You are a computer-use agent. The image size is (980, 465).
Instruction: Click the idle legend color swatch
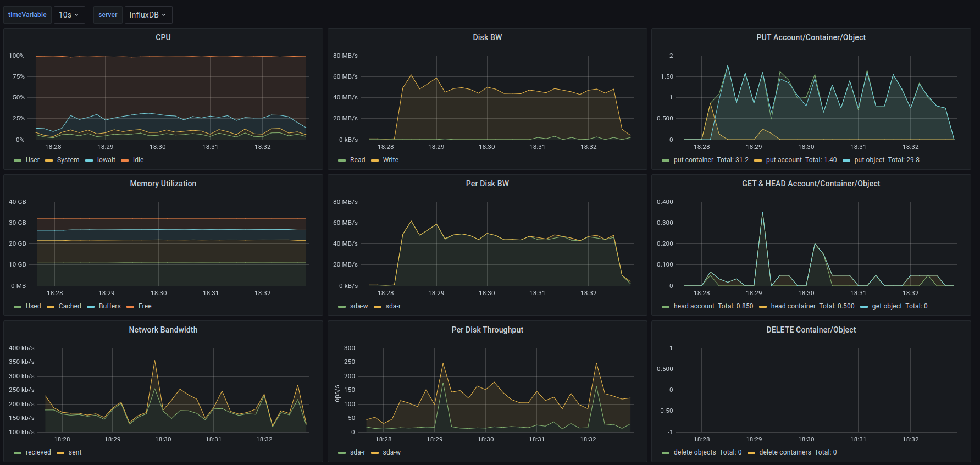coord(125,160)
